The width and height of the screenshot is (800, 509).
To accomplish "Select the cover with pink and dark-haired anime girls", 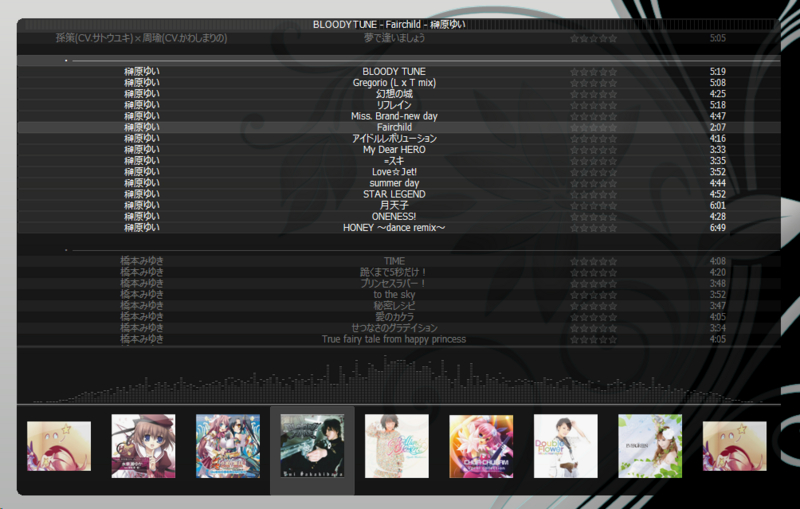I will point(228,446).
